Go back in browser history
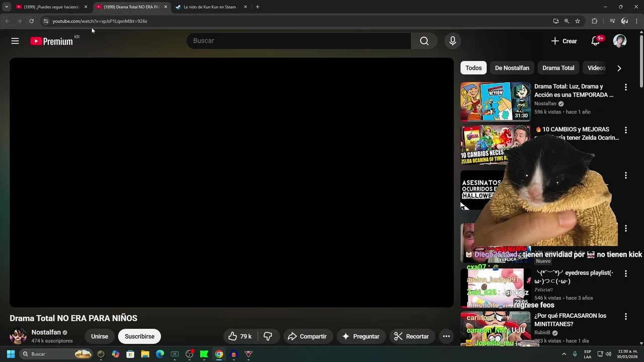644x362 pixels. pyautogui.click(x=7, y=21)
